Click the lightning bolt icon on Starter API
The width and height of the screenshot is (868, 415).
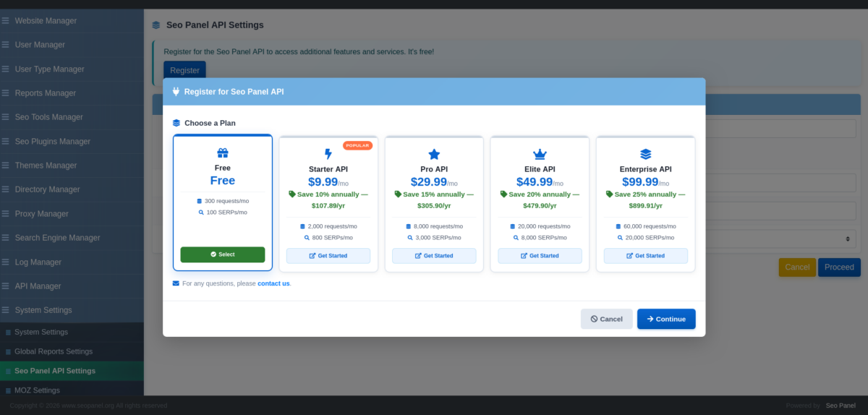coord(328,154)
